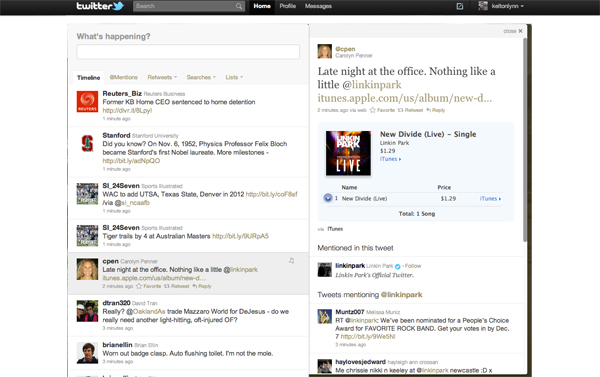This screenshot has height=377, width=600.
Task: Click the Linkin Park verified badge
Action: (398, 266)
